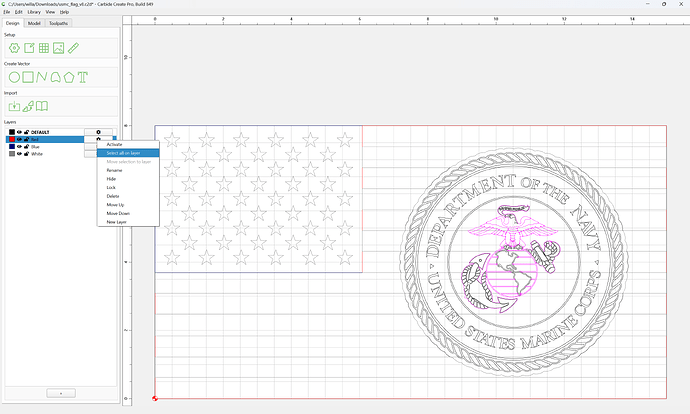Toggle visibility eye of Blue layer
Viewport: 690px width, 414px height.
(19, 147)
